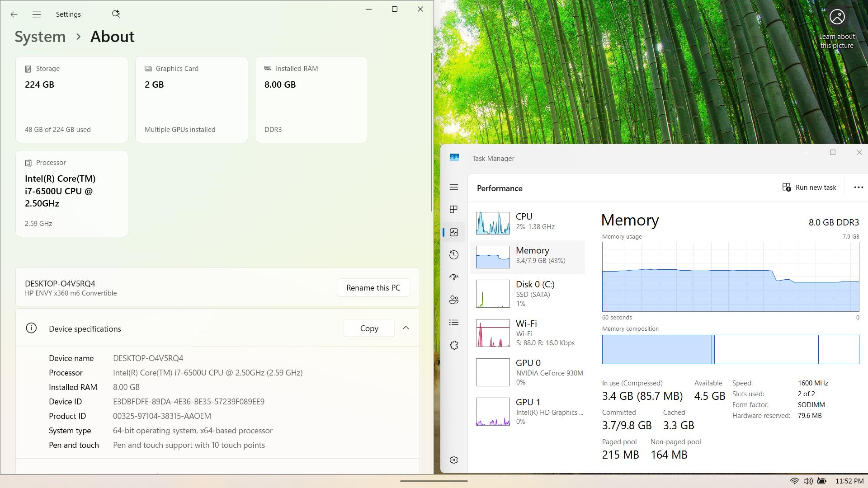Click the Device specifications info icon
868x488 pixels.
pyautogui.click(x=31, y=328)
